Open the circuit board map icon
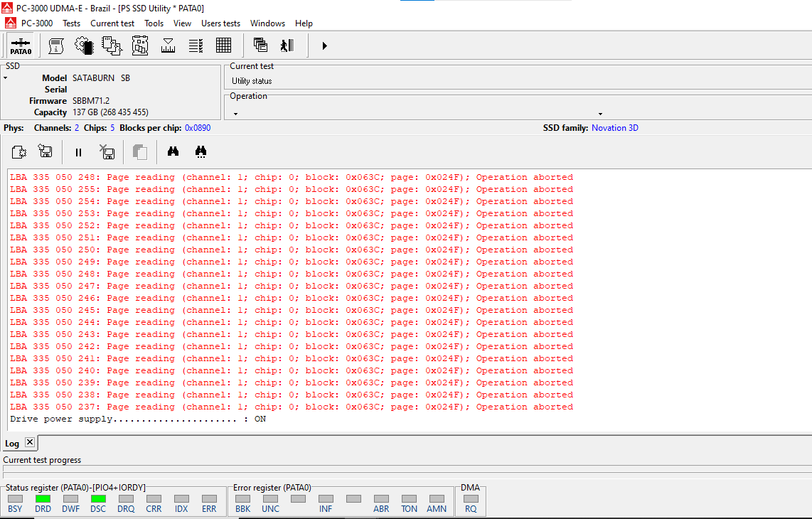 pyautogui.click(x=140, y=46)
